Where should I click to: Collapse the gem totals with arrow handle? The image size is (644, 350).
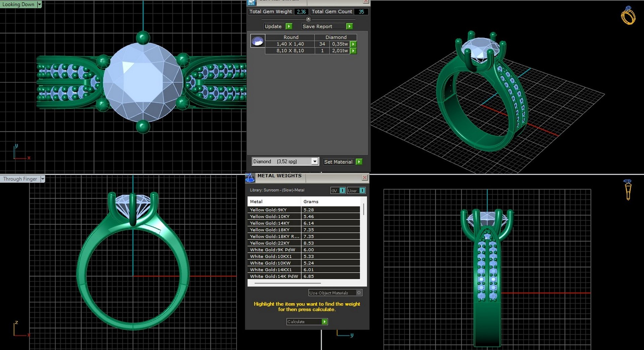[x=308, y=19]
